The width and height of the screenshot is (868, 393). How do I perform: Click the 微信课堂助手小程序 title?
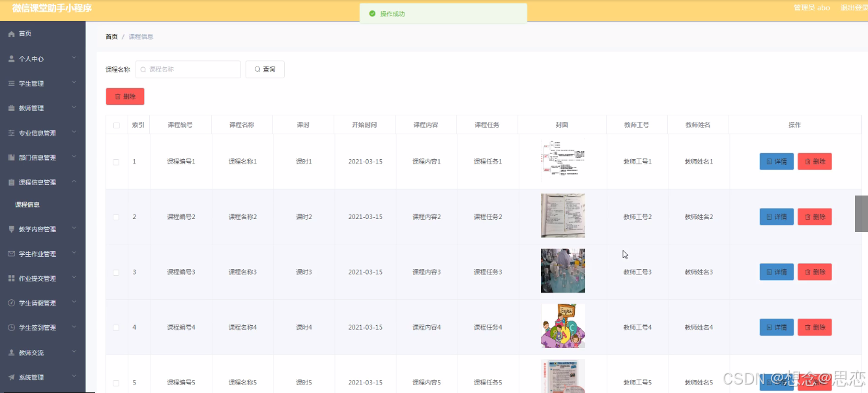tap(52, 8)
